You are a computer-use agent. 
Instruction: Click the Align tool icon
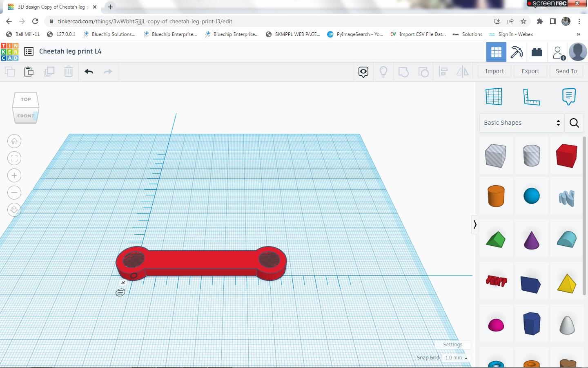(443, 72)
